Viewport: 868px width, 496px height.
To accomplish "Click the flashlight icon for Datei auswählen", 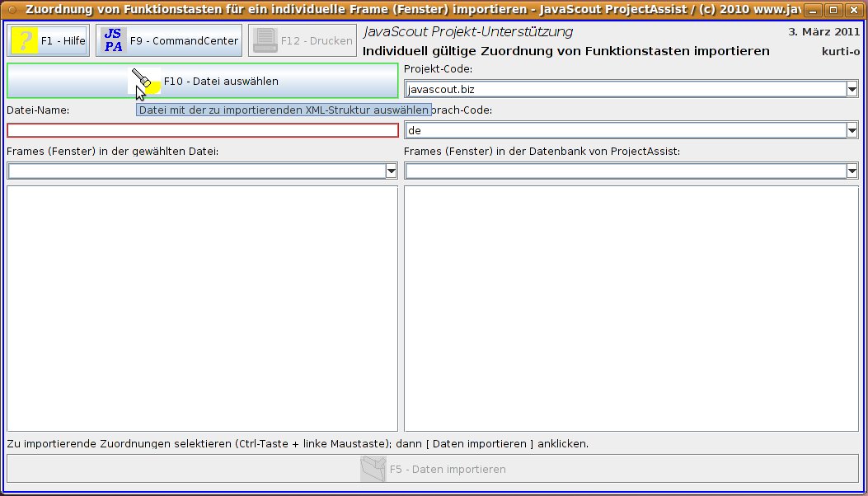I will 145,81.
